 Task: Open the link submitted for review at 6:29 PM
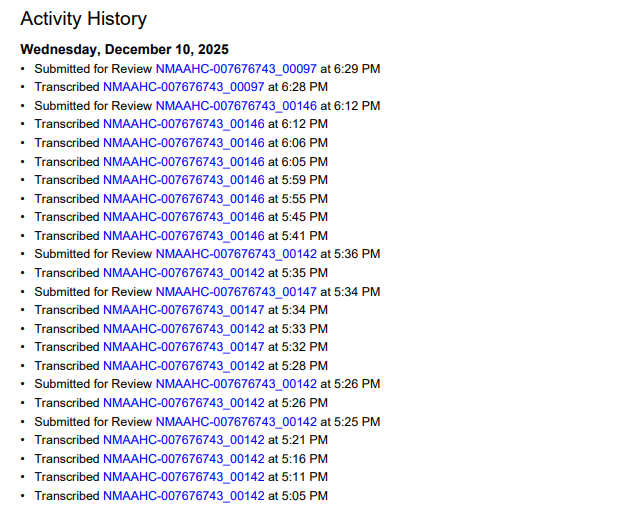(x=236, y=69)
